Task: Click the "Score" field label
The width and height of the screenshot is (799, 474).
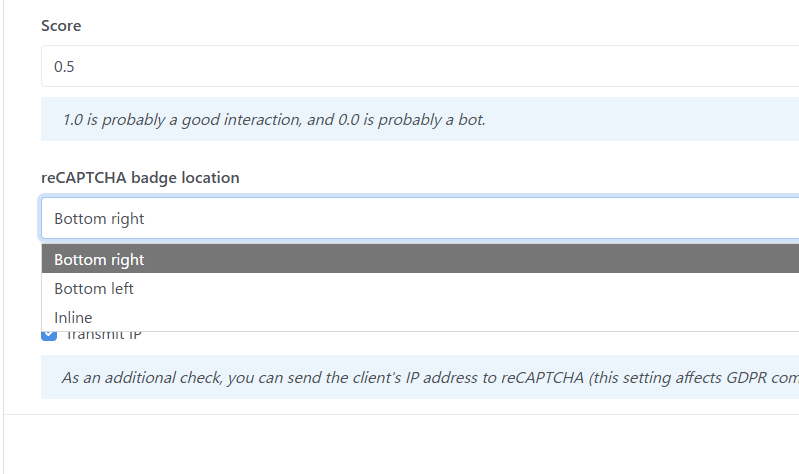Action: pyautogui.click(x=61, y=26)
